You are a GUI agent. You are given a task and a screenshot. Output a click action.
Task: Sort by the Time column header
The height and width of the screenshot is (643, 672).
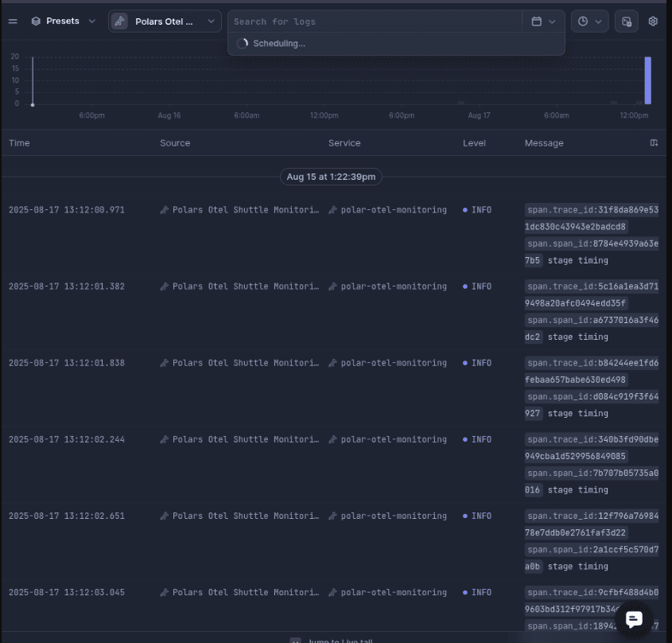(x=19, y=143)
